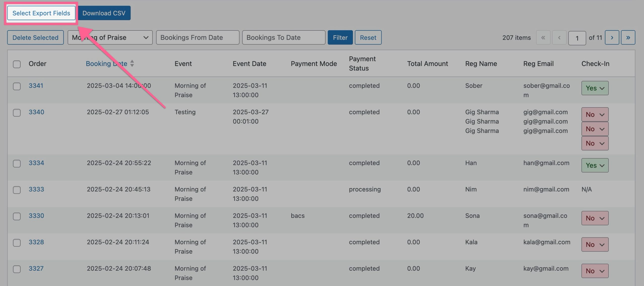Screen dimensions: 644x286
Task: Click the Reg Name column header
Action: 481,64
